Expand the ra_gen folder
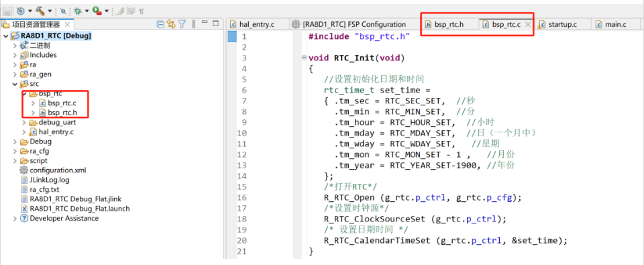Image resolution: width=644 pixels, height=265 pixels. [15, 74]
